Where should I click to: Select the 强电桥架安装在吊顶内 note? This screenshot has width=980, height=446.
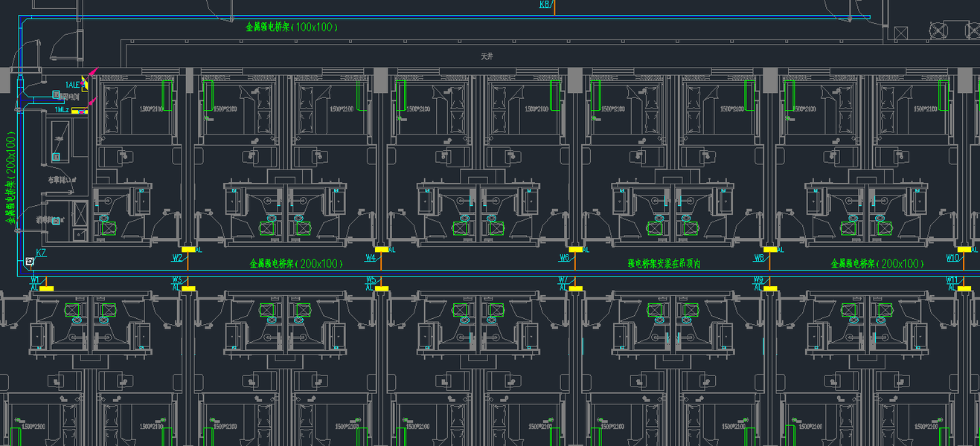coord(664,263)
